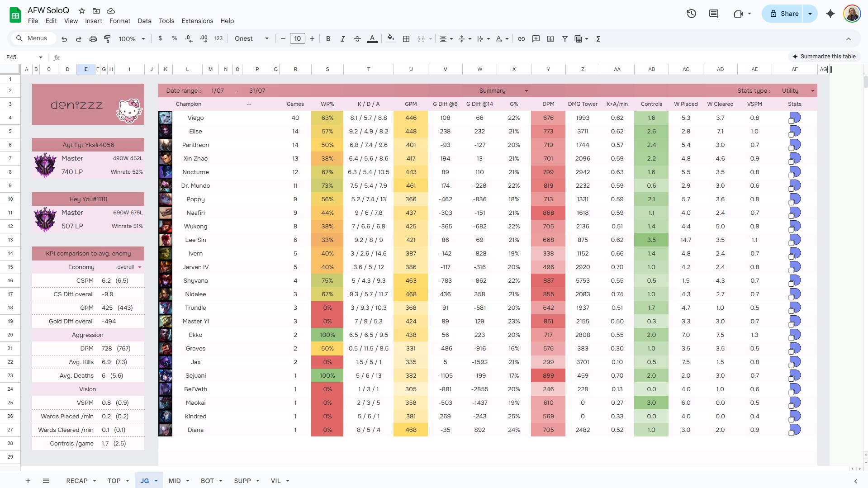Toggle italic formatting
Screen dimensions: 868x488
[342, 39]
